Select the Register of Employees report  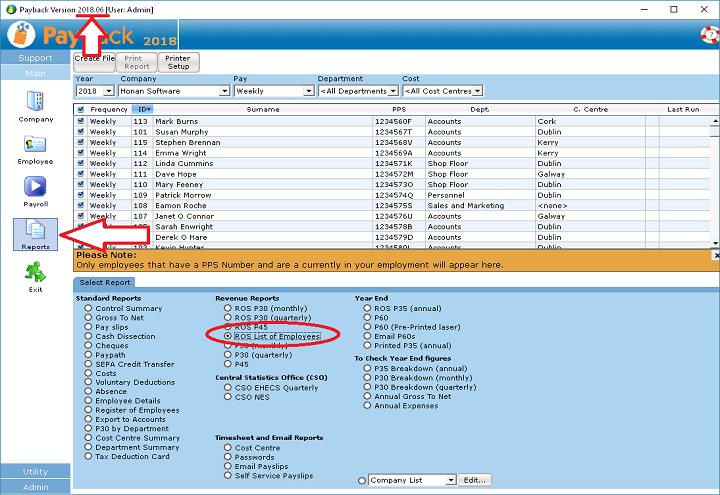click(x=88, y=410)
